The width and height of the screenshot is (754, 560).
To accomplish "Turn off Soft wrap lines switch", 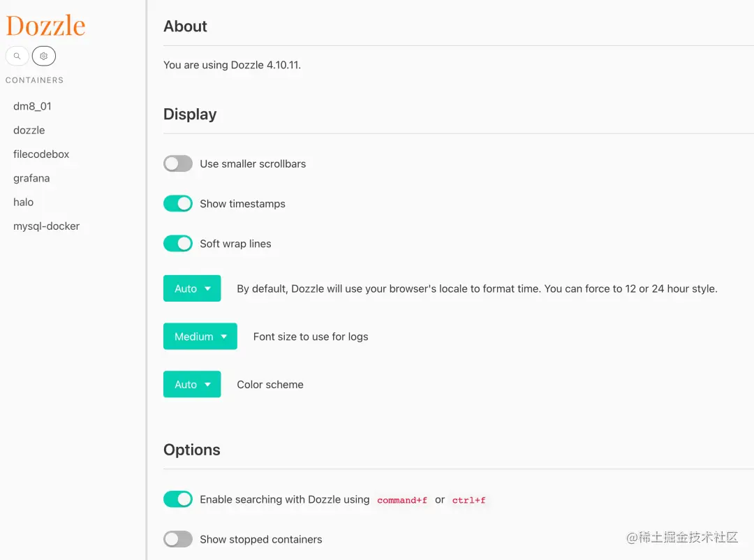I will pyautogui.click(x=178, y=244).
